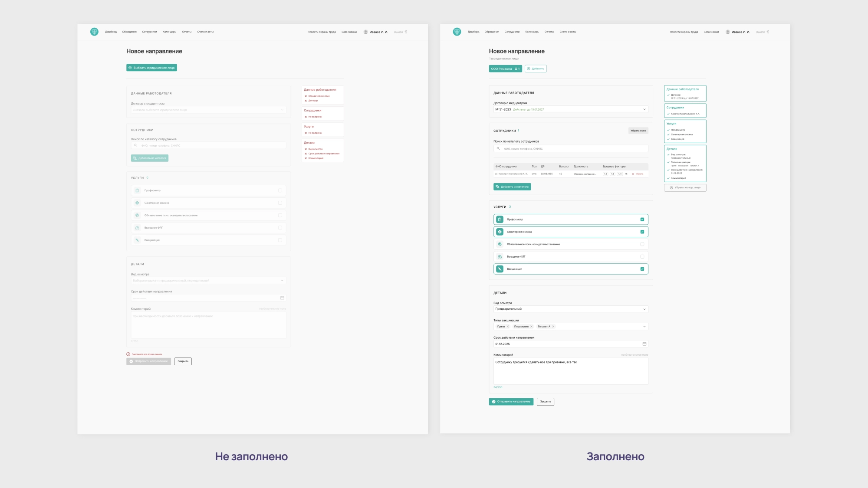Open Сотрудники menu in right header
Screen dimensions: 868x488
coord(512,32)
